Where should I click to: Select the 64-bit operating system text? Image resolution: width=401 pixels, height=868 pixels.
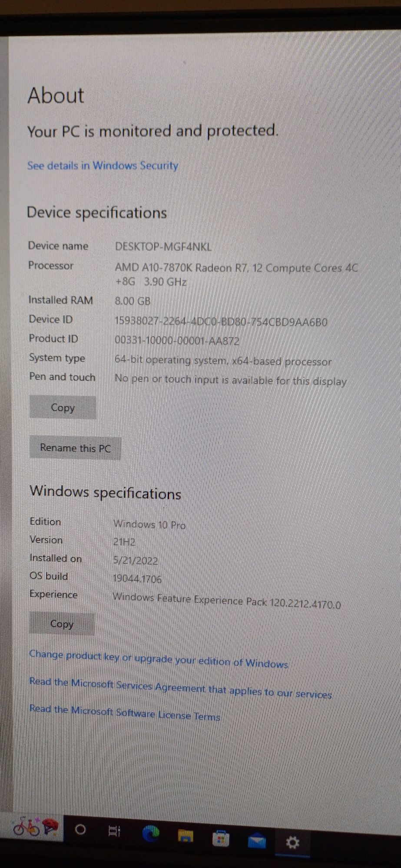(223, 361)
